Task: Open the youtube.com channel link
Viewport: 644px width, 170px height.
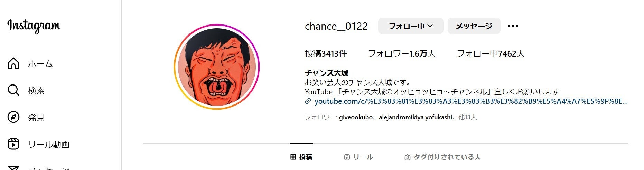Action: tap(471, 101)
